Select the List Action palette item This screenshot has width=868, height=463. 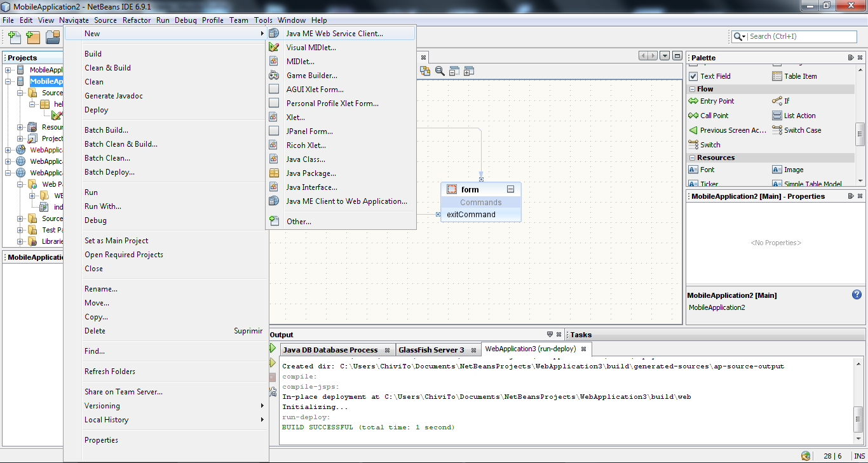794,116
